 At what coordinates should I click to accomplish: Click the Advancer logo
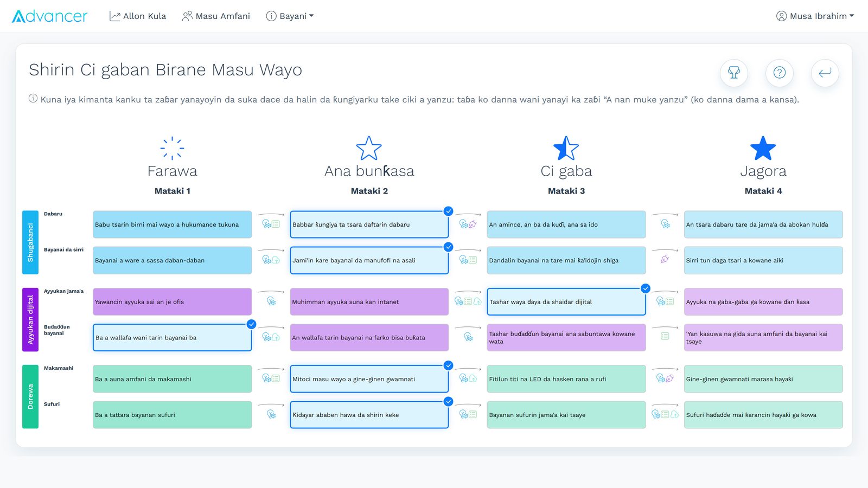click(49, 16)
